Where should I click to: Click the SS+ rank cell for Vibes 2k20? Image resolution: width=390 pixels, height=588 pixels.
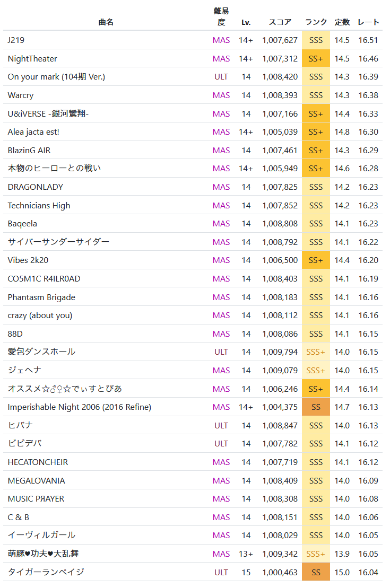tap(316, 260)
